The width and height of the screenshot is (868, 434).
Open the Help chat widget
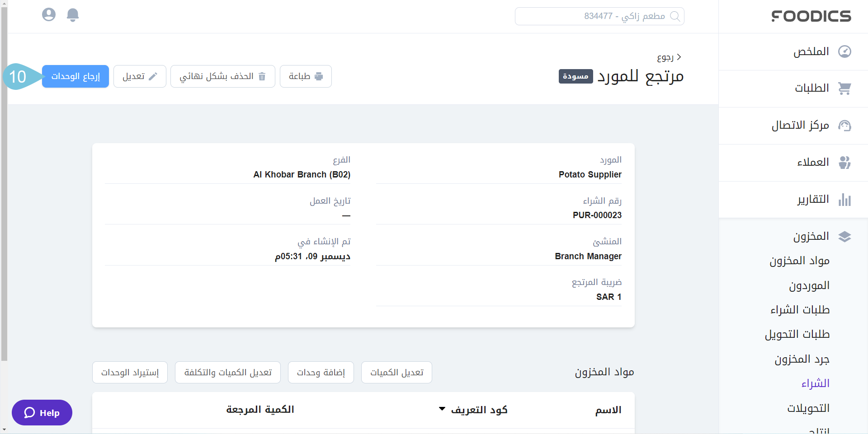tap(42, 413)
